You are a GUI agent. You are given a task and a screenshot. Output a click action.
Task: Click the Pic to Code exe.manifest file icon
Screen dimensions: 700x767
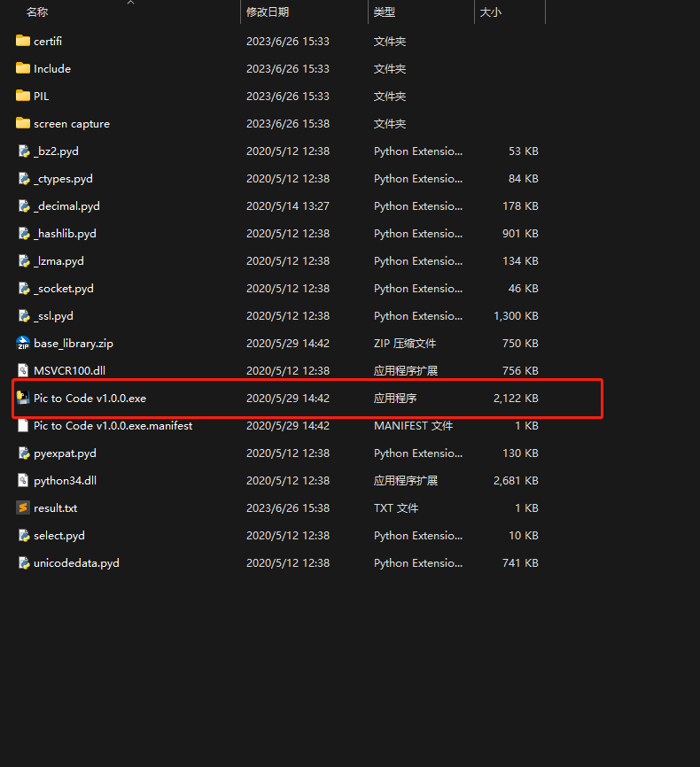(23, 425)
